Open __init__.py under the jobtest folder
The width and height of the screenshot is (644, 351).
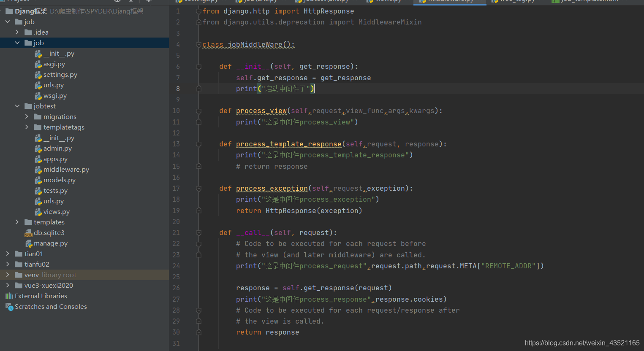point(59,138)
